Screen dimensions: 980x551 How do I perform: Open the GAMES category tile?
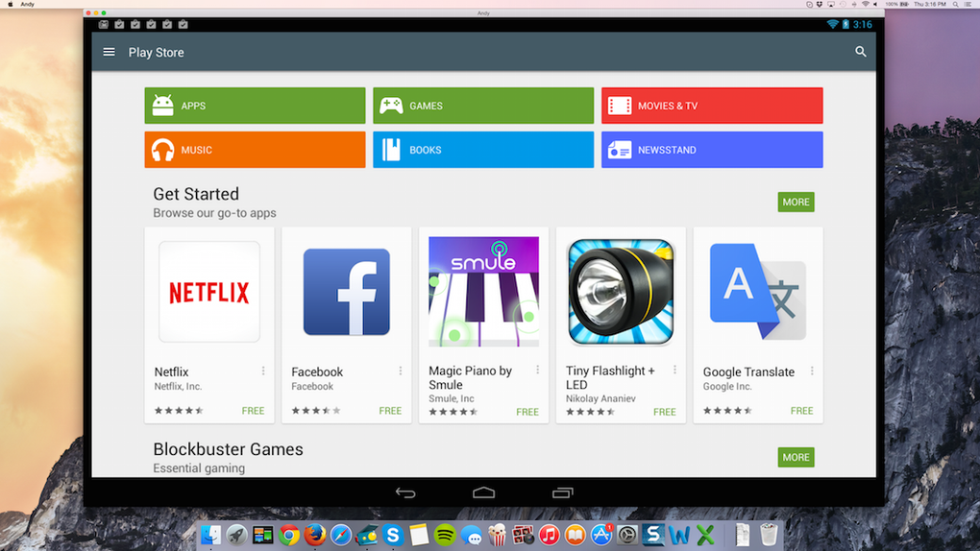(x=483, y=106)
